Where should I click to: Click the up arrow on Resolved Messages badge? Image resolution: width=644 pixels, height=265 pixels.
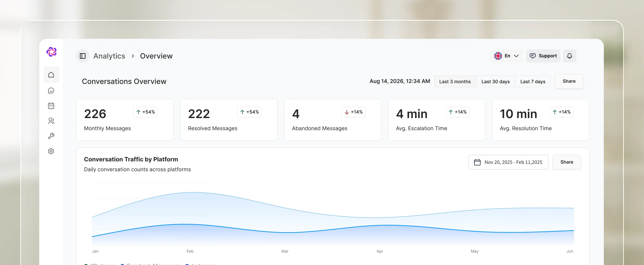(x=242, y=112)
